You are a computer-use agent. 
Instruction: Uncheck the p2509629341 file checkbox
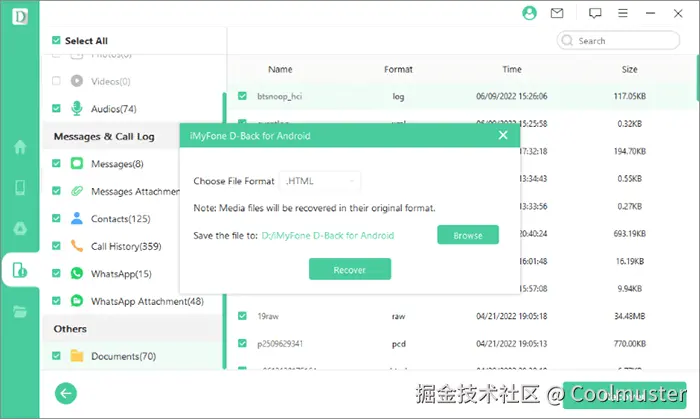[242, 343]
